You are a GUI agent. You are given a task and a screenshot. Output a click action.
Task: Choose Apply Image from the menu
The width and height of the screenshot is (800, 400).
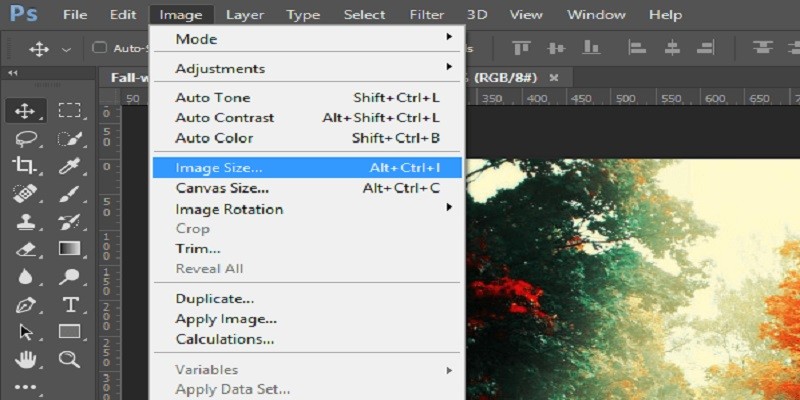[307, 319]
